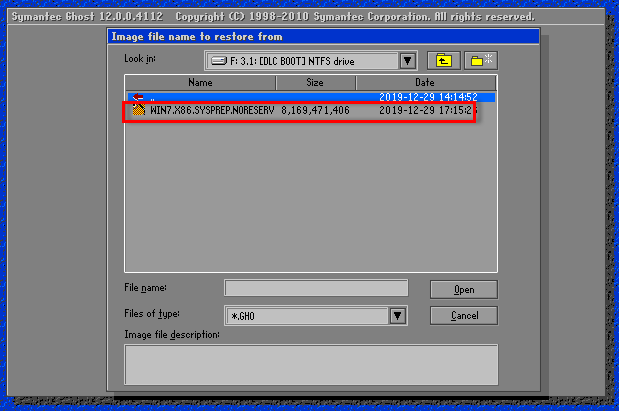
Task: Select the WIN7.X86.SYSPREP.NORESERV file name
Action: [x=212, y=111]
